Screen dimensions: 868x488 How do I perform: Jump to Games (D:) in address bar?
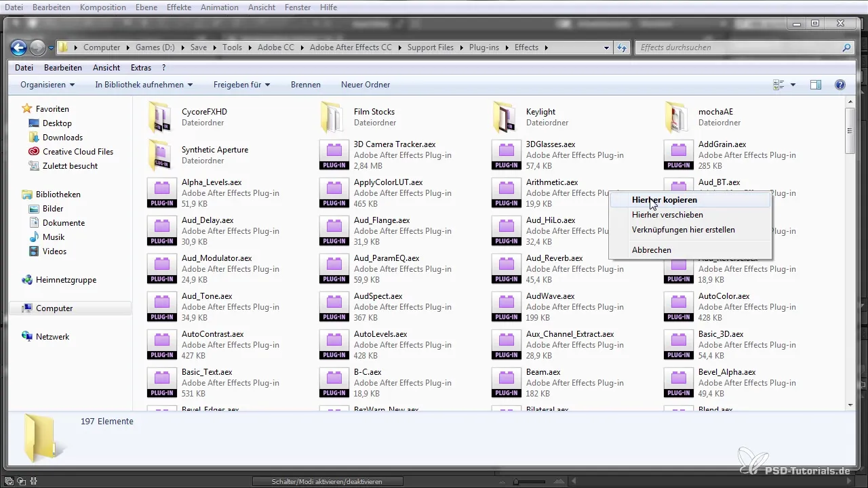[x=156, y=47]
